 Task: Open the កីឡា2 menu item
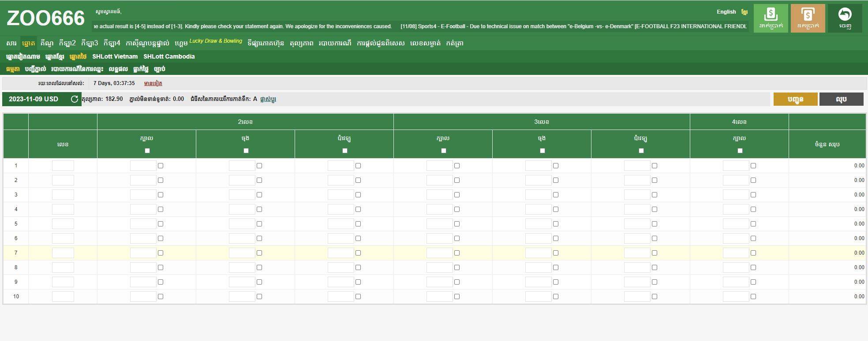[x=67, y=43]
